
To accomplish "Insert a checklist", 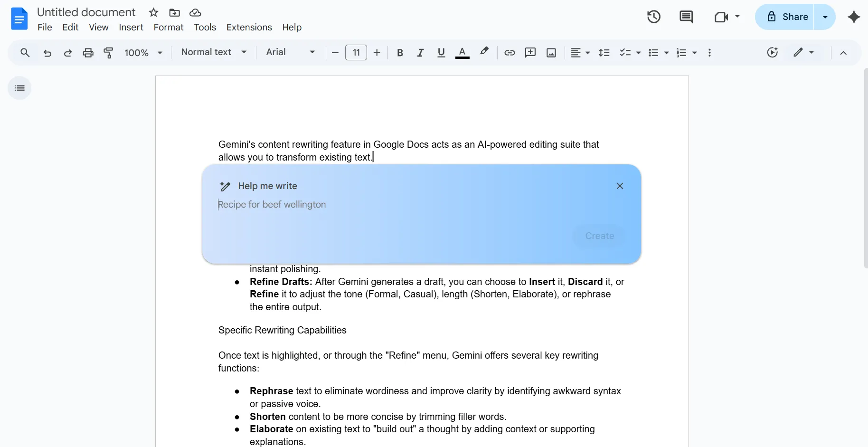I will click(x=625, y=53).
